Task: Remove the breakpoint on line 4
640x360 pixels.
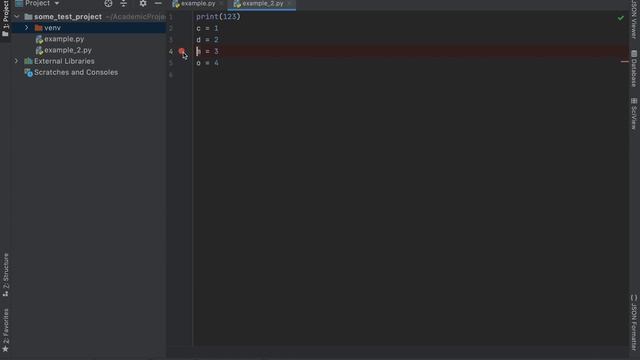Action: point(182,51)
